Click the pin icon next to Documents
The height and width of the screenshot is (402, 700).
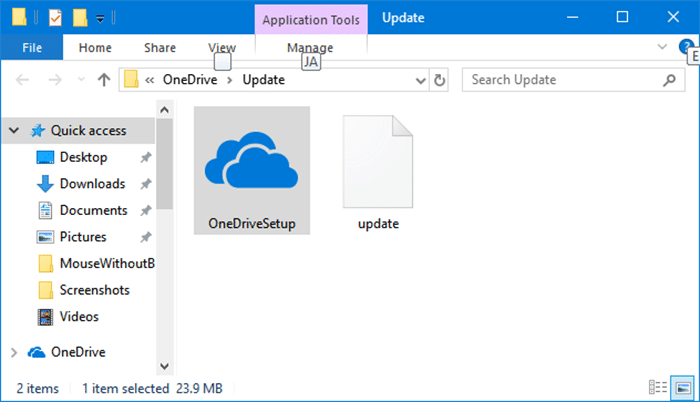(x=146, y=210)
